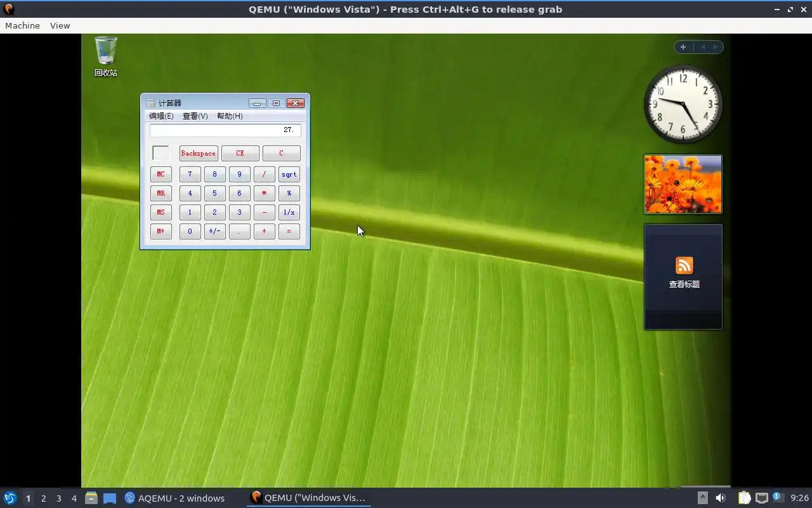Click the CE button in Calculator
The height and width of the screenshot is (508, 812).
pyautogui.click(x=240, y=153)
